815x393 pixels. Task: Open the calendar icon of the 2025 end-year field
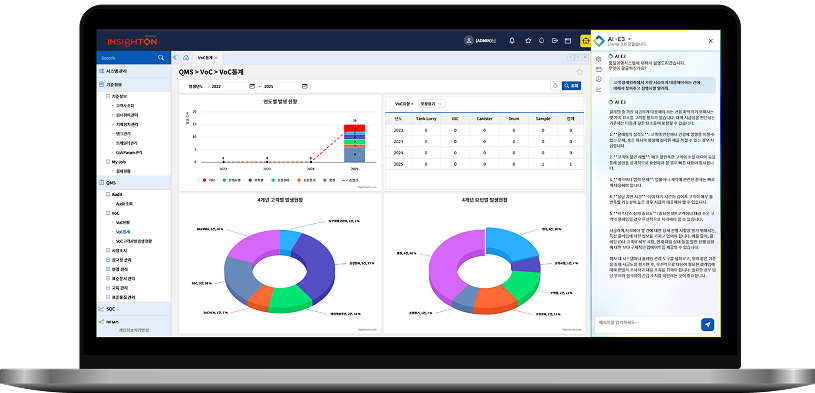pyautogui.click(x=305, y=86)
